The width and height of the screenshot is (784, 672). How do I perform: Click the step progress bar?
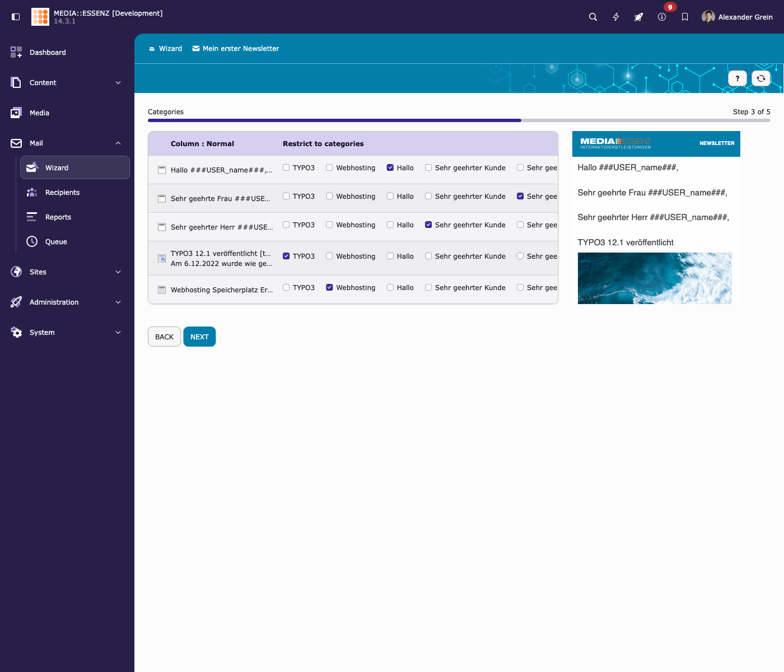point(459,120)
